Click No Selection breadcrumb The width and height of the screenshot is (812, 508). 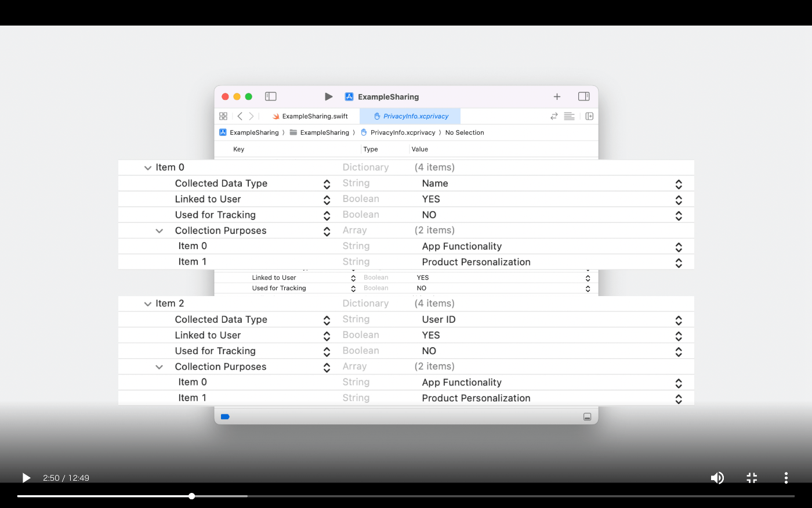coord(465,132)
